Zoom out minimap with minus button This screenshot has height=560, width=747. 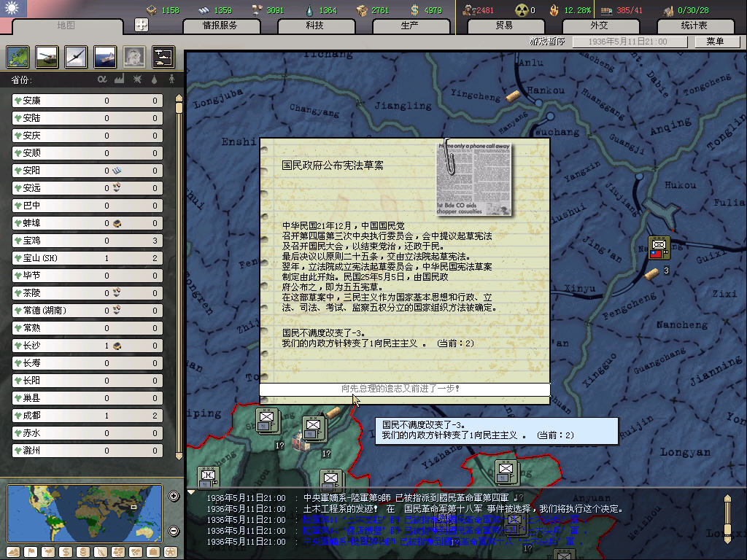(174, 531)
